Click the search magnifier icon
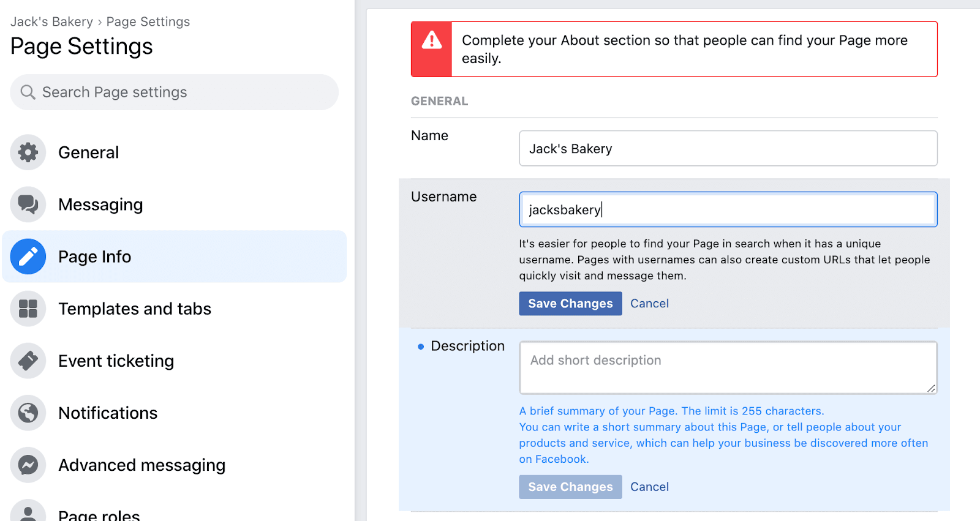This screenshot has height=521, width=980. tap(28, 92)
